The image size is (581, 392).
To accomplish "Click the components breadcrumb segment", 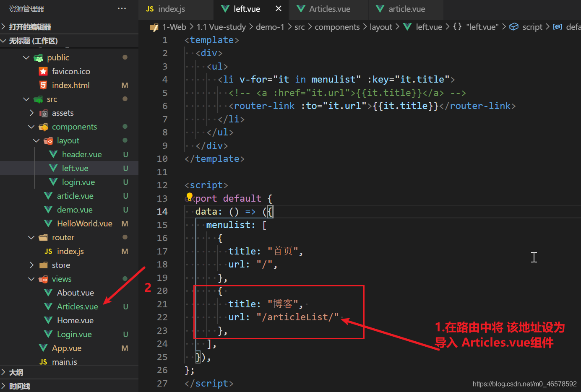I will click(337, 27).
